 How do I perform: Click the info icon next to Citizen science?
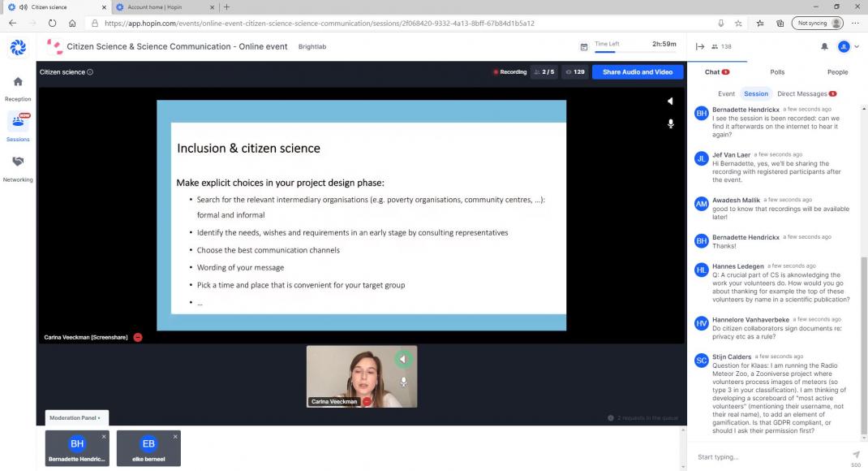[90, 72]
